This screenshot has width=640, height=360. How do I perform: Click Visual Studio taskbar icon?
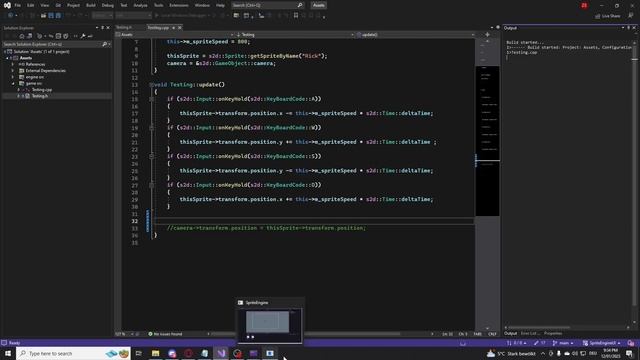[x=221, y=353]
